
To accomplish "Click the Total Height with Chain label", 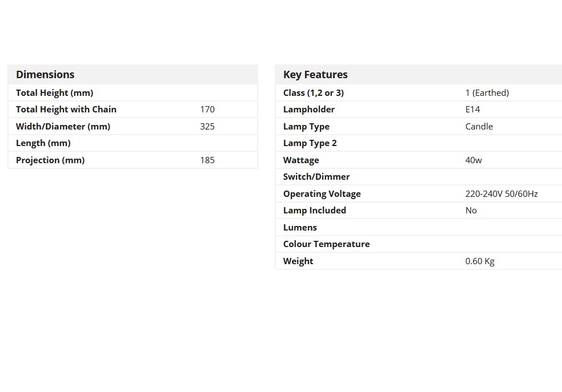I will 66,109.
